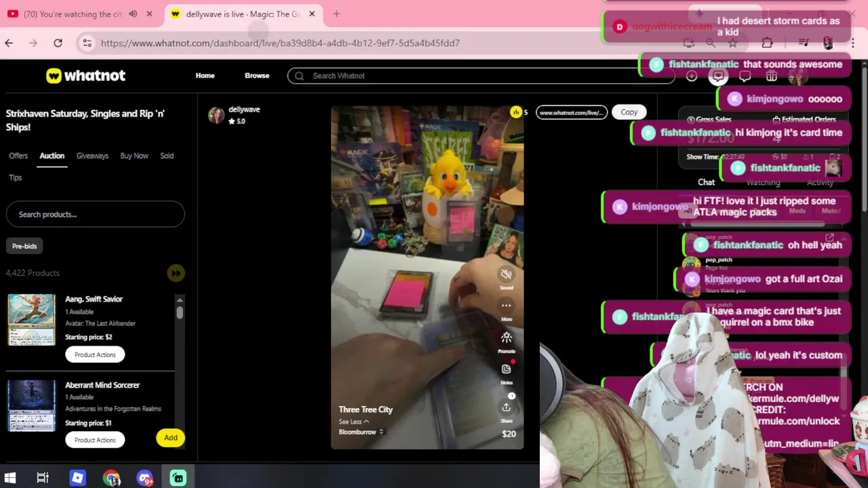Switch to the Giveaways tab
Image resolution: width=868 pixels, height=488 pixels.
coord(92,156)
